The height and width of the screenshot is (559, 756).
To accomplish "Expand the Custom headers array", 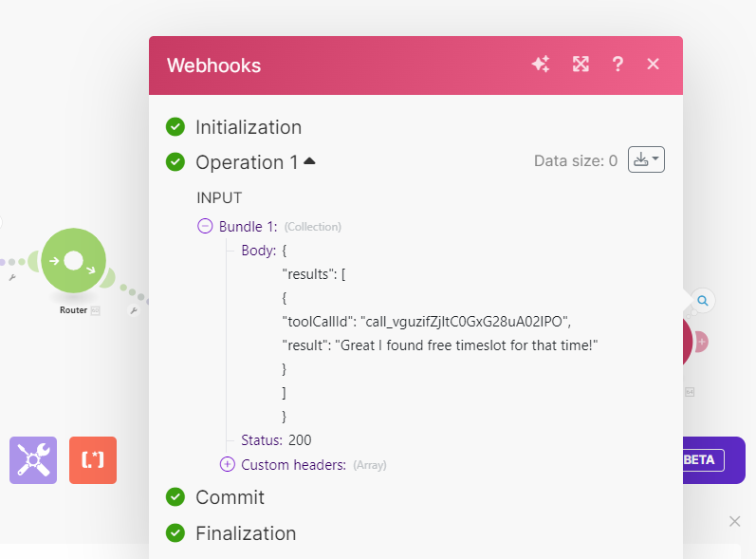I will tap(227, 464).
